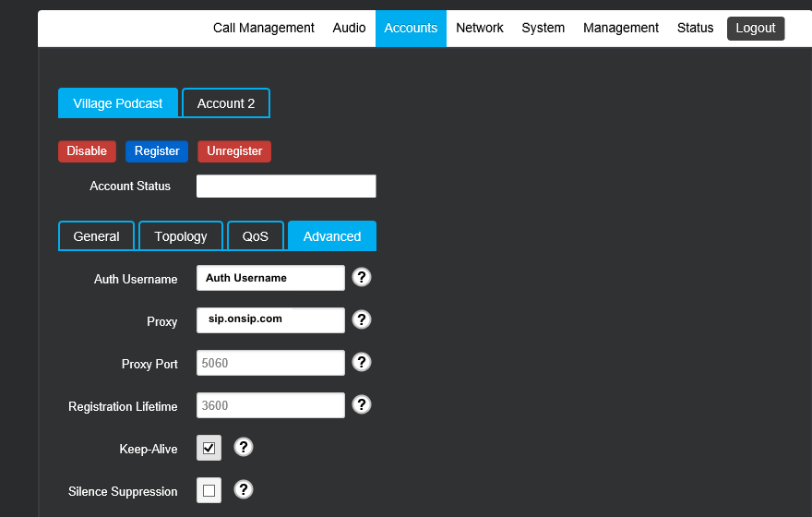This screenshot has height=517, width=812.
Task: Go to Audio menu
Action: tap(349, 28)
